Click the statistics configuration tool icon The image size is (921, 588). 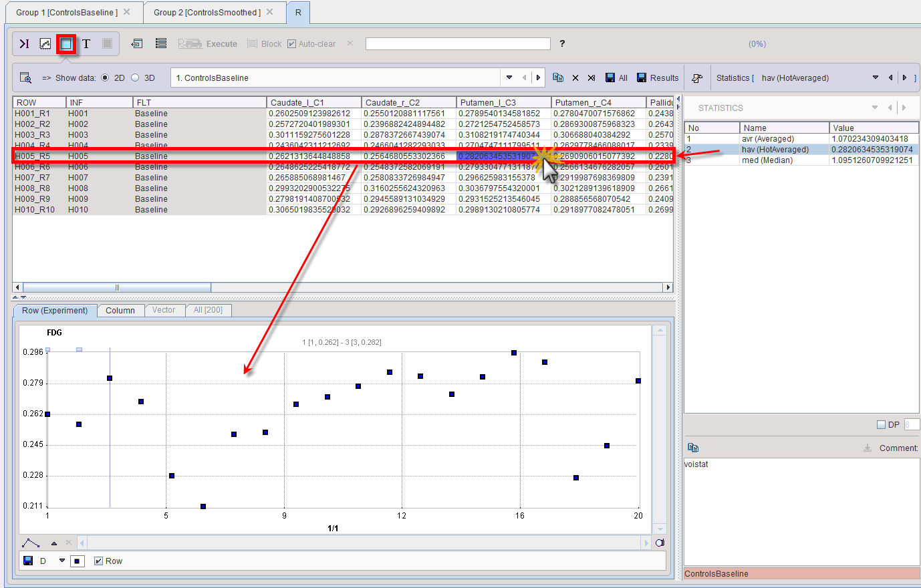tap(696, 78)
